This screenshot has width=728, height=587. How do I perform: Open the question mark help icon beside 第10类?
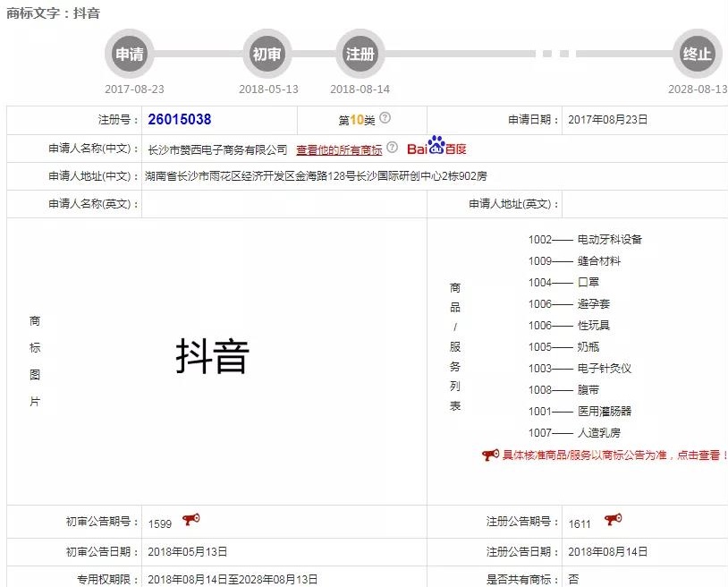click(384, 119)
